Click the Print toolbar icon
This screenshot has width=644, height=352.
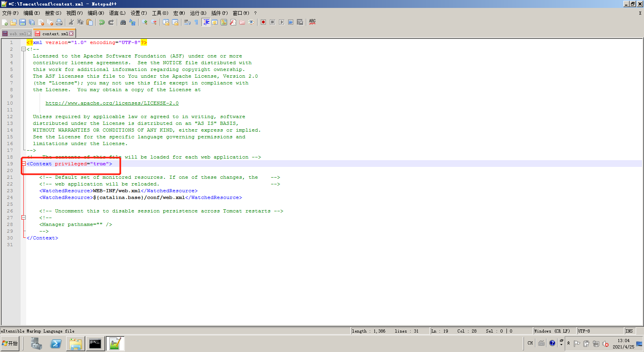[x=59, y=22]
